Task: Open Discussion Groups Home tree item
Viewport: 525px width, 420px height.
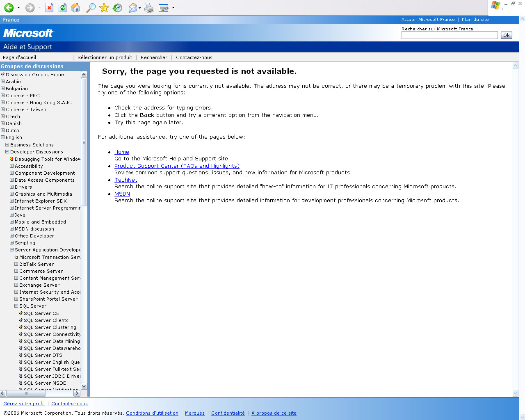Action: point(34,75)
